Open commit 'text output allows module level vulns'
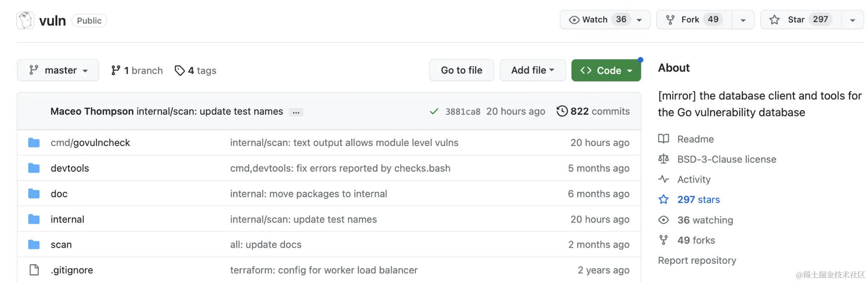 click(x=344, y=143)
